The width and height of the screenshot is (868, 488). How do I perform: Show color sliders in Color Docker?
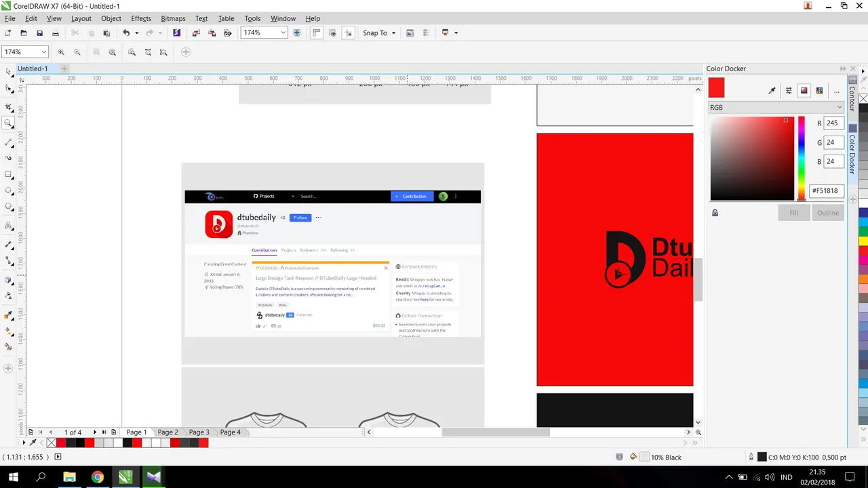click(x=789, y=91)
